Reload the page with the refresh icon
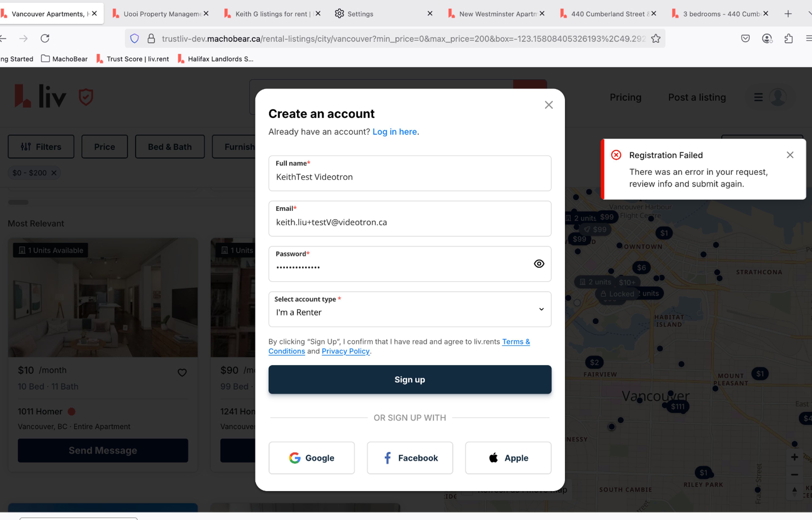The height and width of the screenshot is (520, 812). click(x=45, y=39)
